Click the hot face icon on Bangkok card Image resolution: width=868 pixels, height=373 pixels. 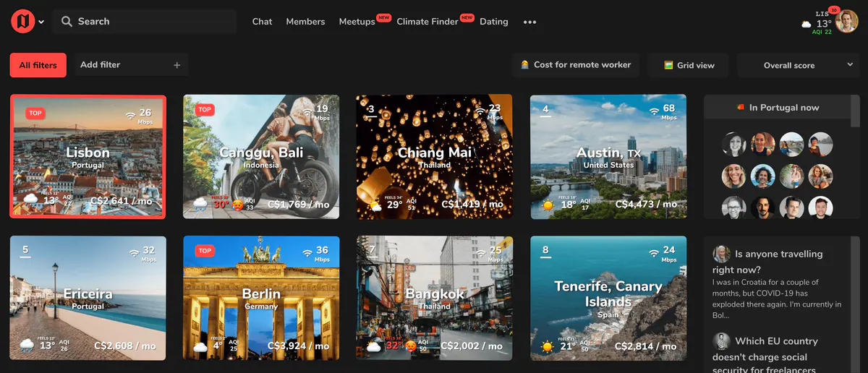click(x=411, y=346)
